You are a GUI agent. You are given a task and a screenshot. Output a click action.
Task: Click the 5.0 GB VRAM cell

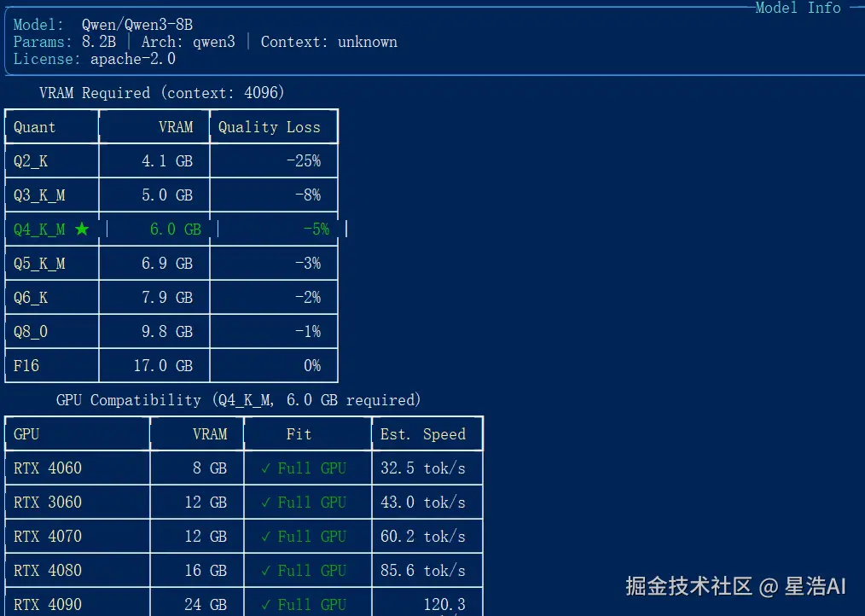(x=167, y=195)
